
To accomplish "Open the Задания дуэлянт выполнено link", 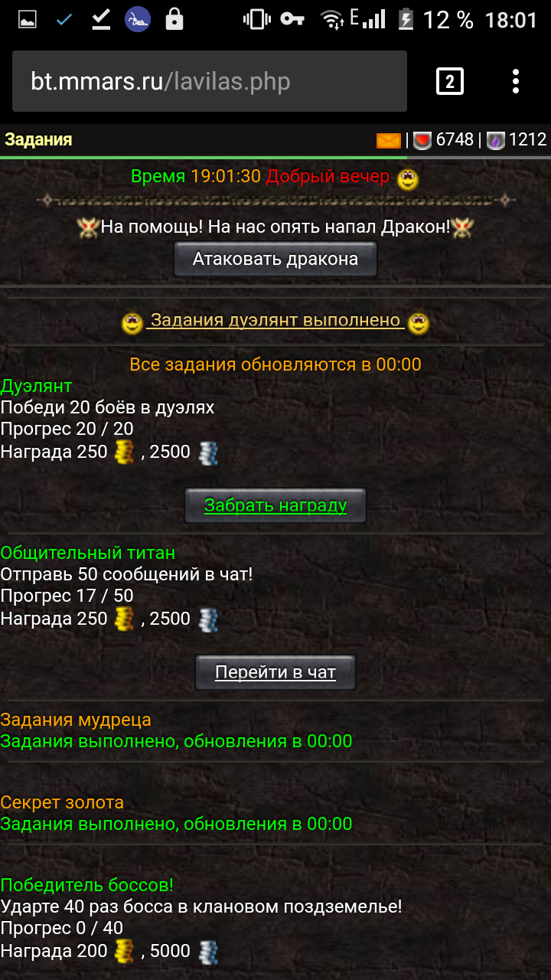I will pos(275,320).
